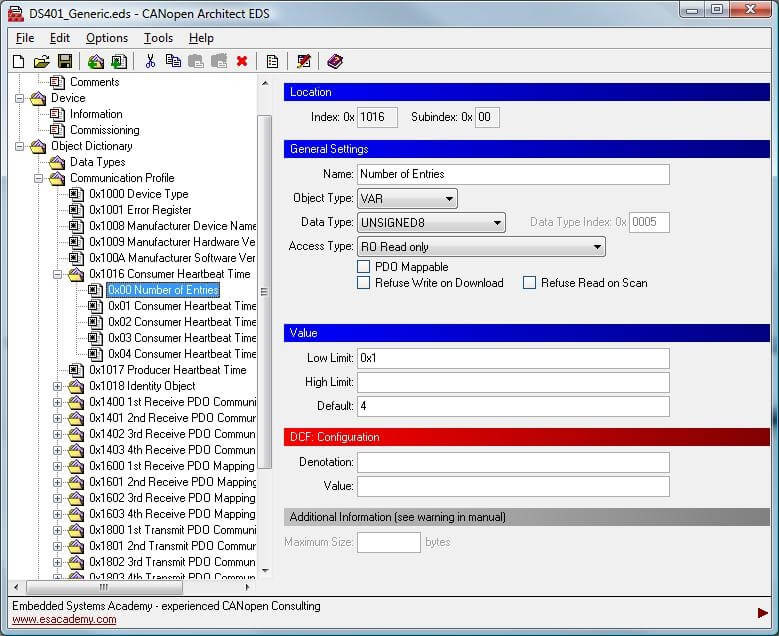The height and width of the screenshot is (636, 779).
Task: Select 0x1017 Producer Heartbeat Time in tree
Action: tap(167, 370)
